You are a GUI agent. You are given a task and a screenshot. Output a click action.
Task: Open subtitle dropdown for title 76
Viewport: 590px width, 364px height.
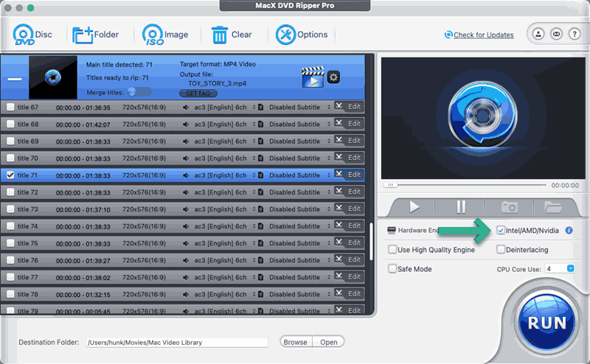point(329,260)
